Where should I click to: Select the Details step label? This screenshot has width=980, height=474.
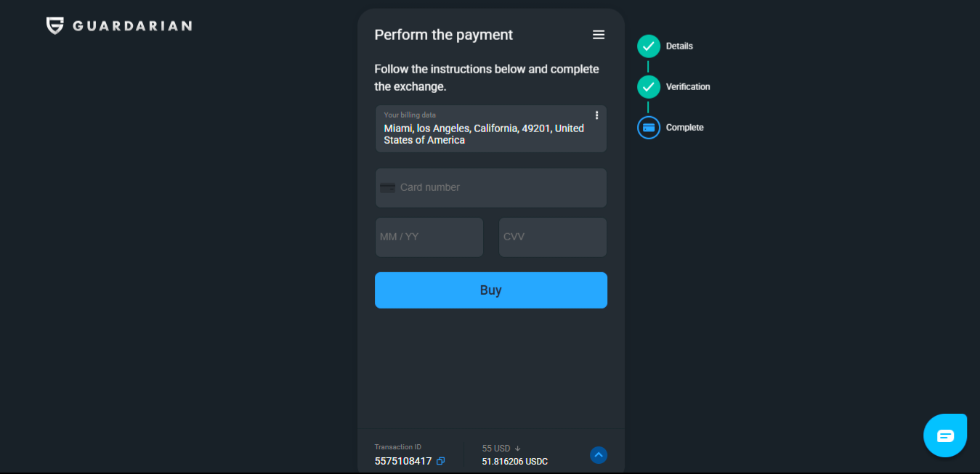[679, 46]
